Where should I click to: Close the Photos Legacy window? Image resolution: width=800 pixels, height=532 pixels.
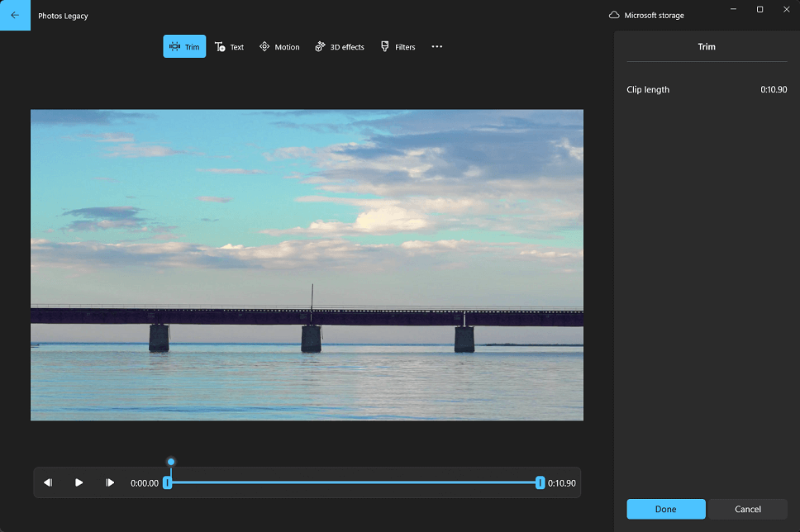(786, 9)
